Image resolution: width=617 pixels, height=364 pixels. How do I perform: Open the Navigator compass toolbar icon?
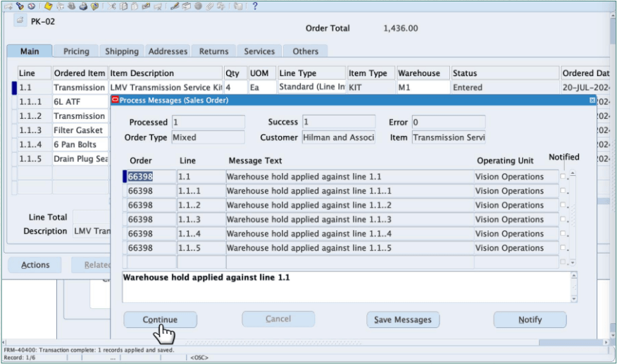pyautogui.click(x=32, y=6)
